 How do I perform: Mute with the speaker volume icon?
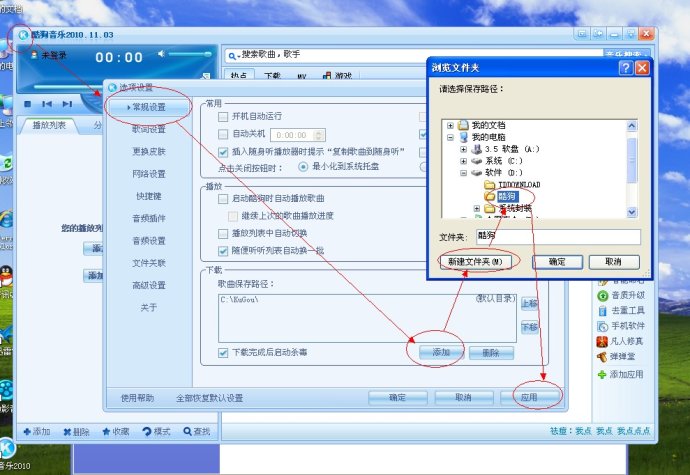point(161,54)
